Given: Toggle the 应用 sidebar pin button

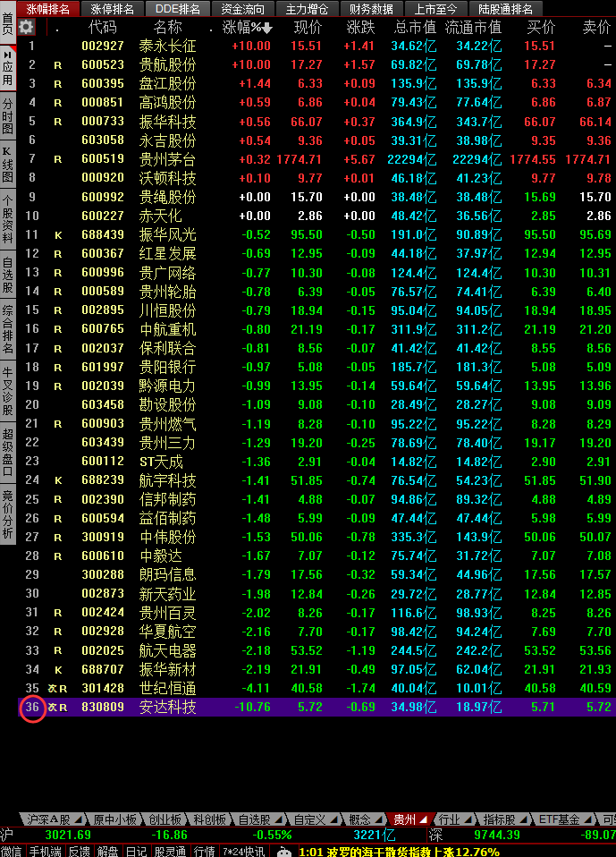Looking at the screenshot, I should pyautogui.click(x=8, y=70).
